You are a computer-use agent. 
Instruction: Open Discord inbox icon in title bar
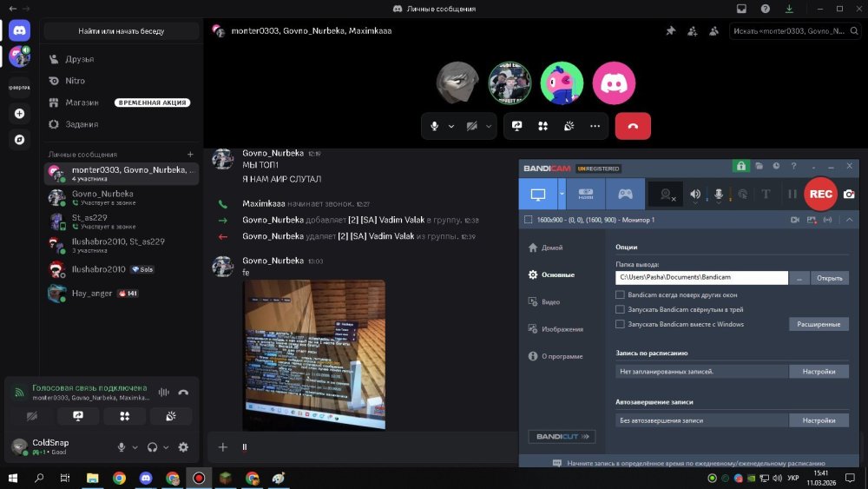click(741, 9)
